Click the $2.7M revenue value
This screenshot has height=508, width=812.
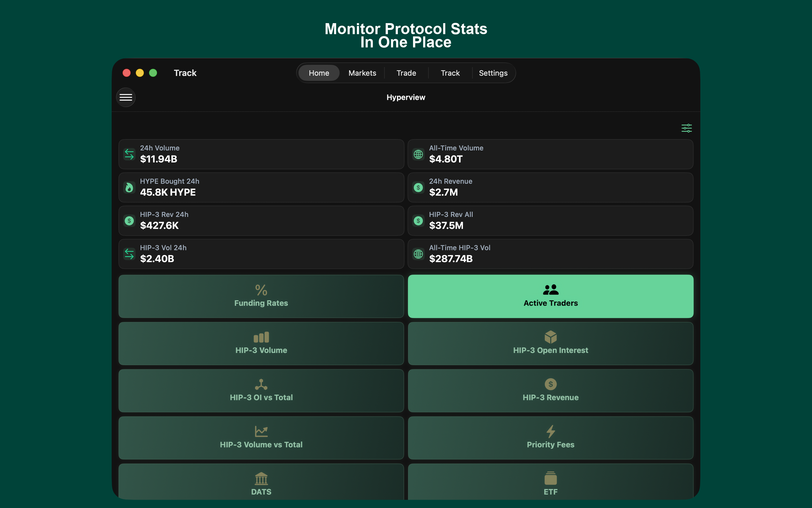(443, 192)
